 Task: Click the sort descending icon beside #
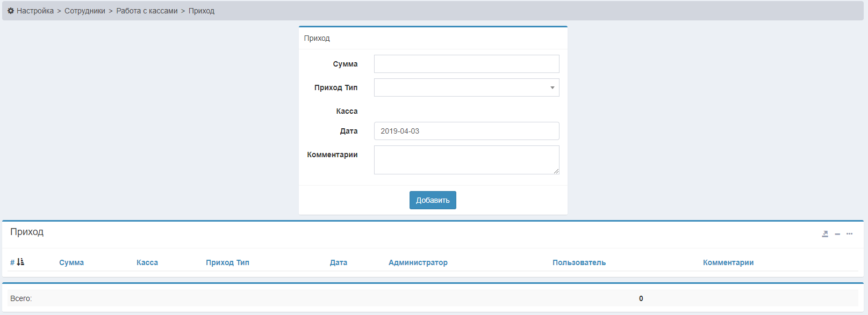[20, 262]
